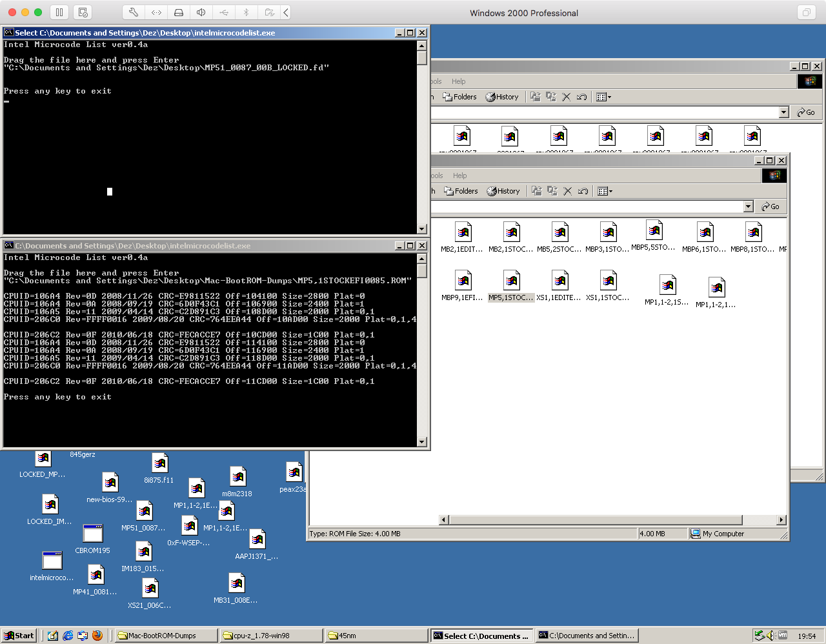Click scroll up arrow in lower console window
826x644 pixels.
click(422, 258)
